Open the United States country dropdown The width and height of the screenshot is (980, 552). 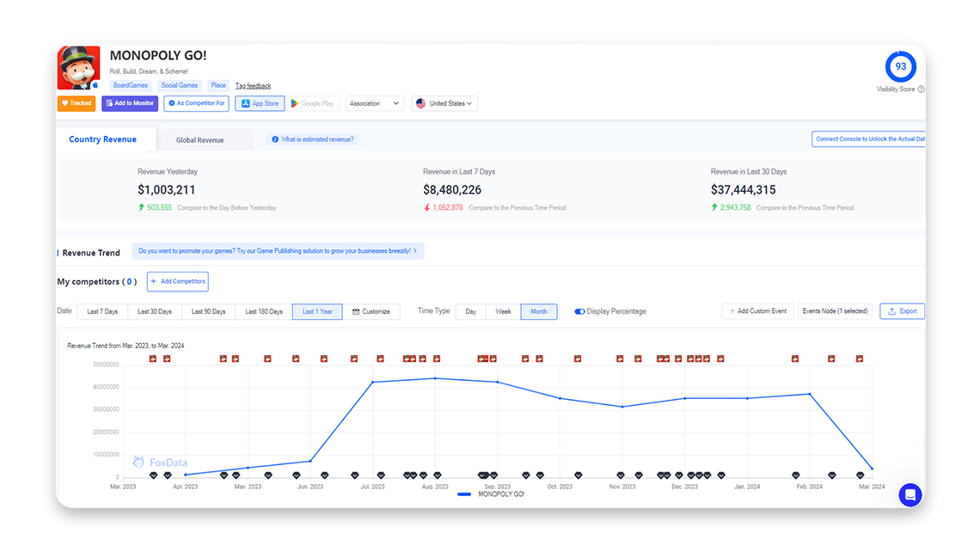[x=444, y=103]
